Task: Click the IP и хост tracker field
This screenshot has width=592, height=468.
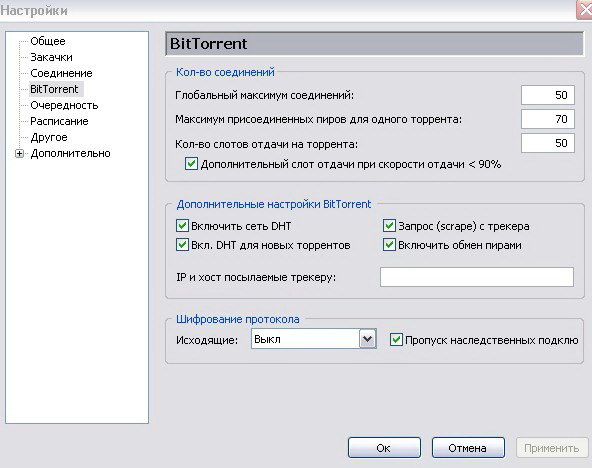Action: coord(477,277)
